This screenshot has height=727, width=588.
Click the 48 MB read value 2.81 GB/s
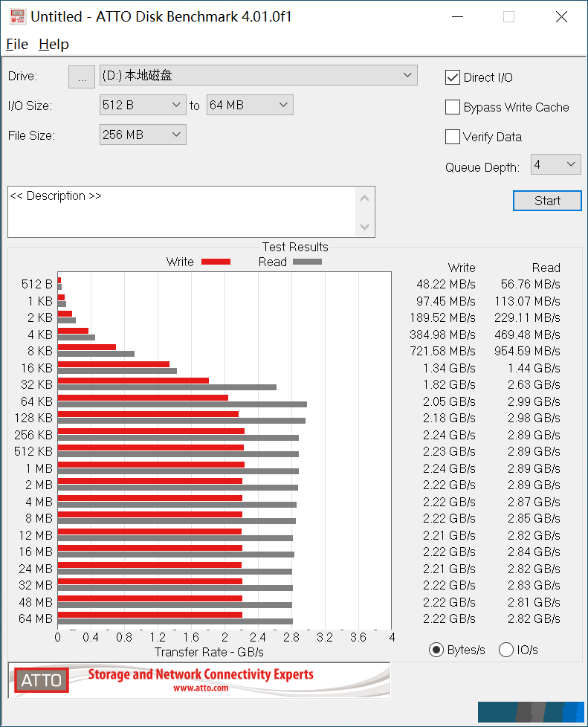(x=534, y=602)
